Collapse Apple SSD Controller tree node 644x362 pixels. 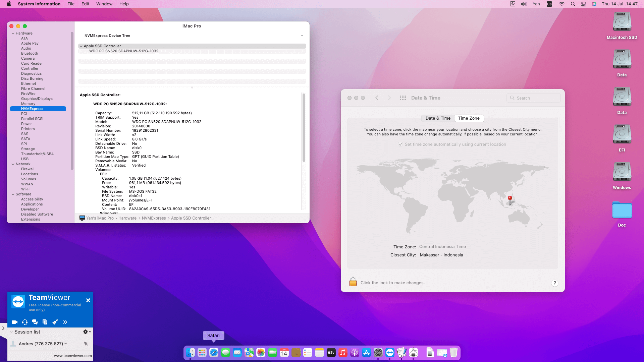(81, 46)
